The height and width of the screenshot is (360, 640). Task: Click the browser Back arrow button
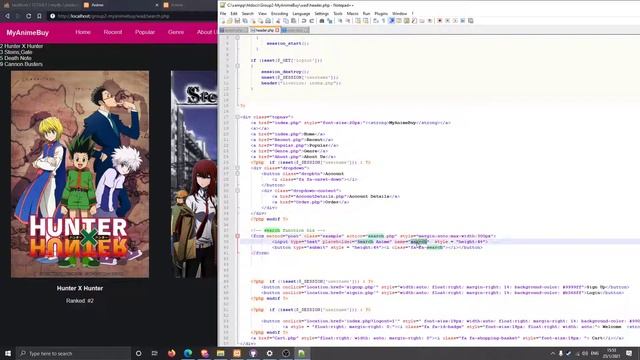pyautogui.click(x=7, y=16)
